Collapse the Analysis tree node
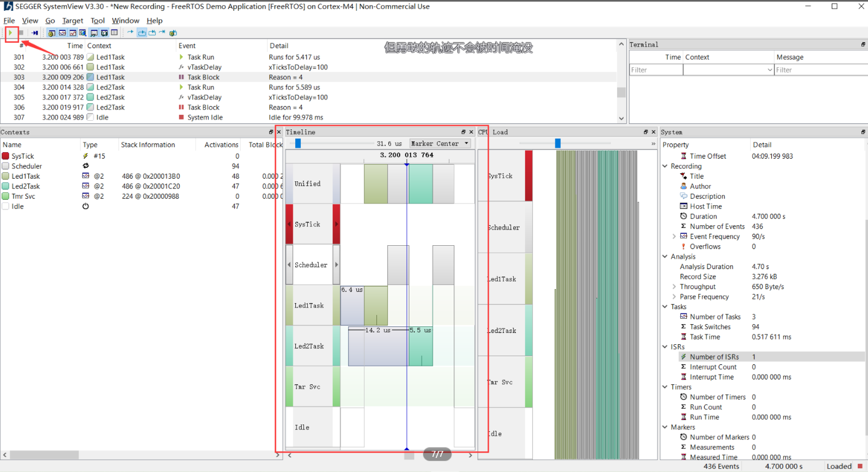The image size is (868, 472). tap(665, 257)
